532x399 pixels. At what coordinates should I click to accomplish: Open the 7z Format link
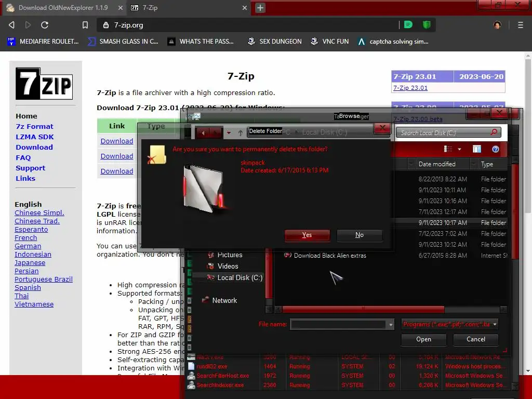(x=35, y=126)
